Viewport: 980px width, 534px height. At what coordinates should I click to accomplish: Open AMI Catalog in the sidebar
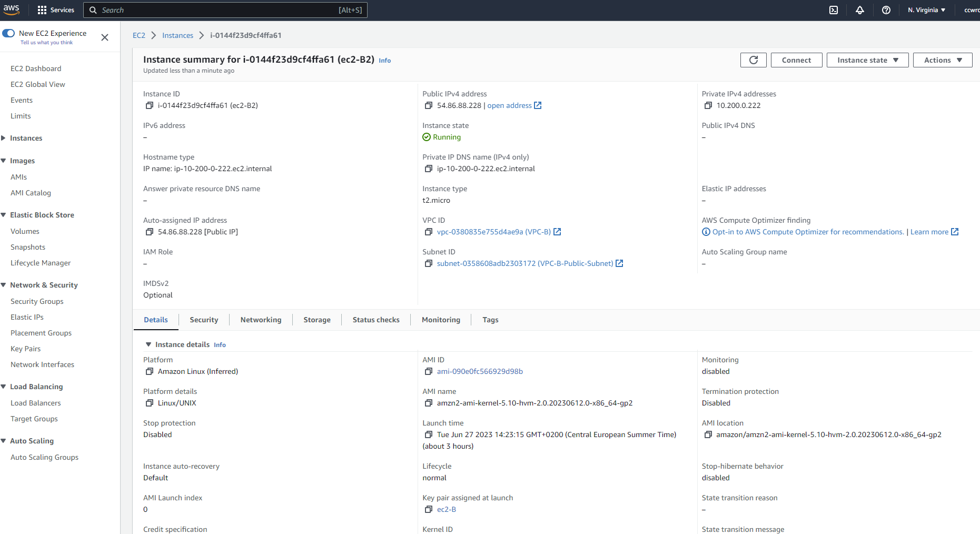31,193
